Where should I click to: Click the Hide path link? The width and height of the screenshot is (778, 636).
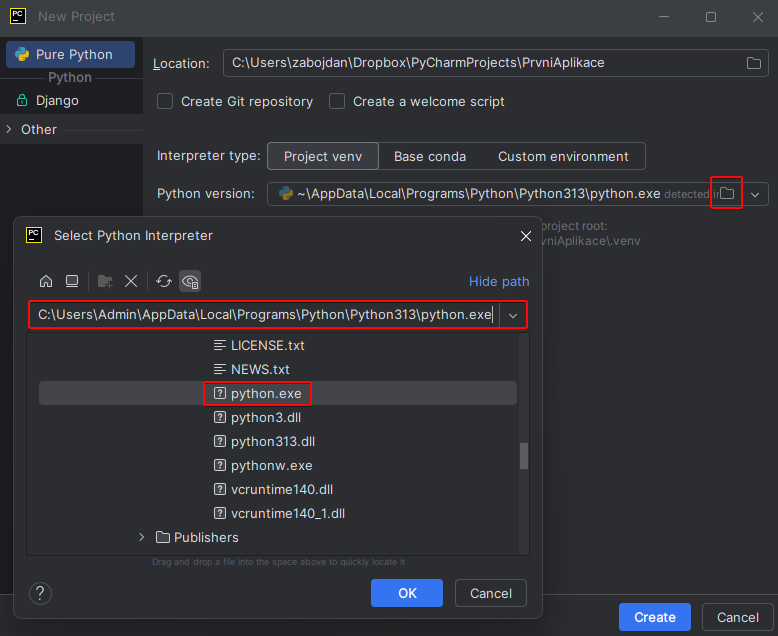pos(499,281)
